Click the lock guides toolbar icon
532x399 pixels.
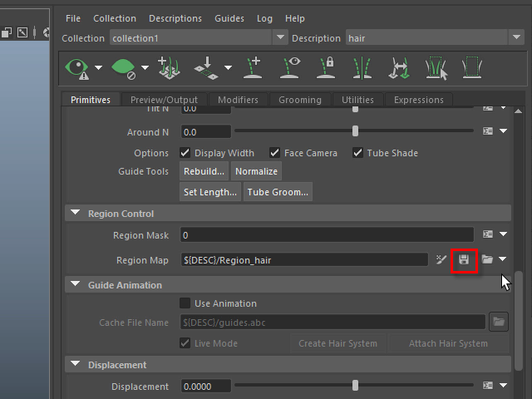(x=328, y=67)
